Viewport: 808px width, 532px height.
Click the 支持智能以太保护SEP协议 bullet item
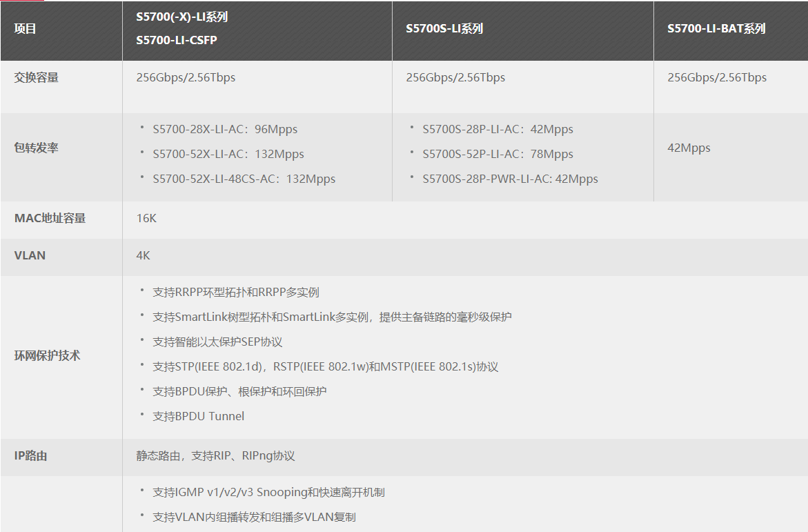(x=217, y=342)
